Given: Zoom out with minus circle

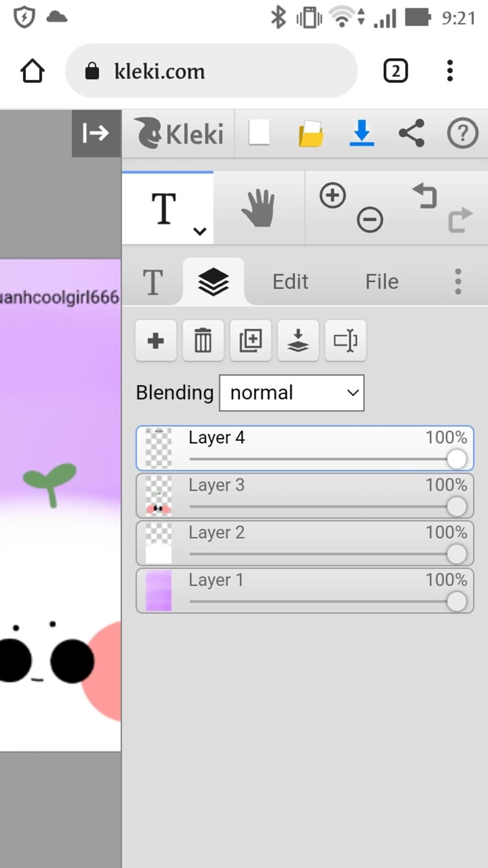Looking at the screenshot, I should click(x=370, y=220).
